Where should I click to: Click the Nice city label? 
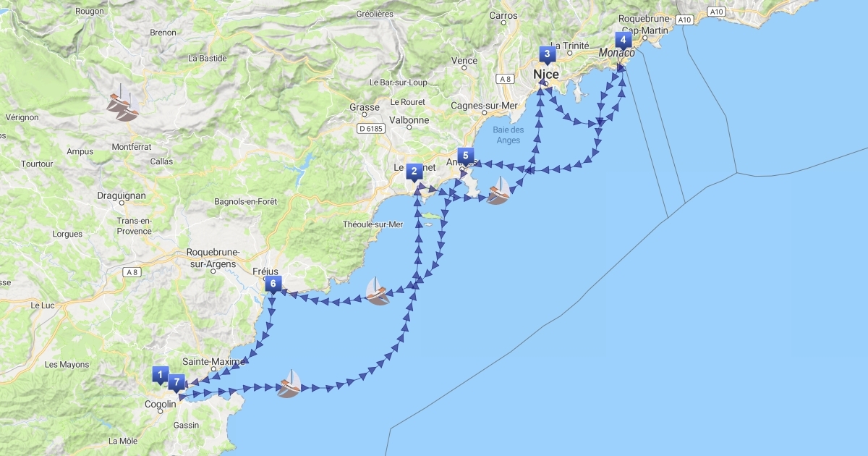coord(546,75)
